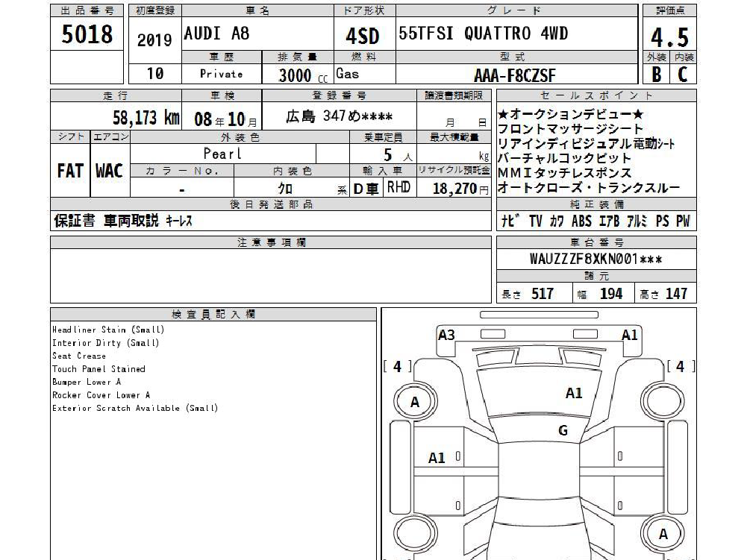Click the A3 mark on the car diagram
The image size is (747, 560).
click(446, 336)
